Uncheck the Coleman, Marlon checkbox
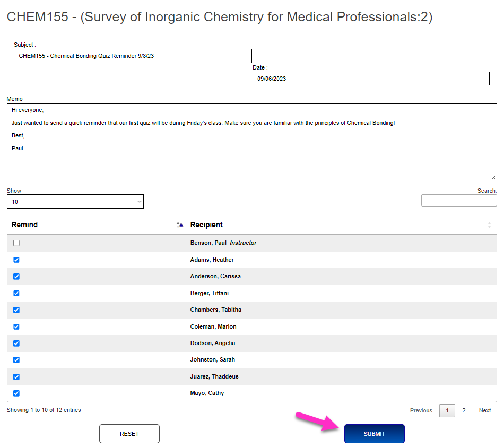The image size is (504, 447). tap(16, 326)
